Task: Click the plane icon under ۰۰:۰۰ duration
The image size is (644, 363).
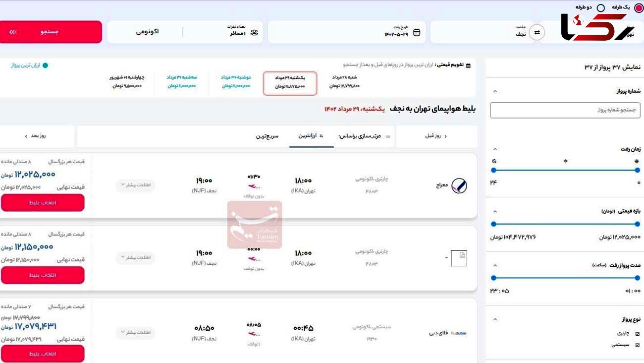Action: (254, 259)
